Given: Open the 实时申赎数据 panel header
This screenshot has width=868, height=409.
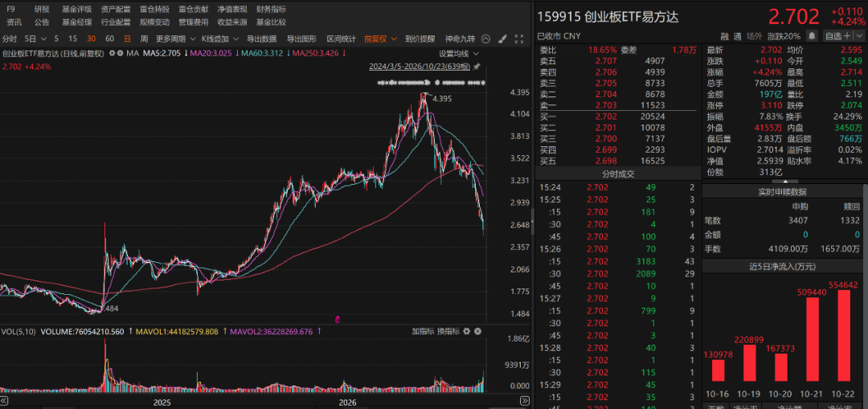Looking at the screenshot, I should 782,192.
